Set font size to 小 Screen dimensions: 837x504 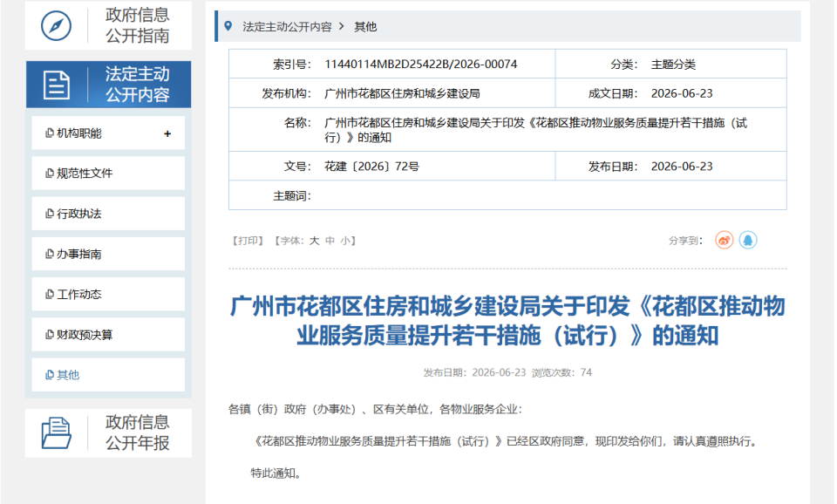click(x=345, y=241)
